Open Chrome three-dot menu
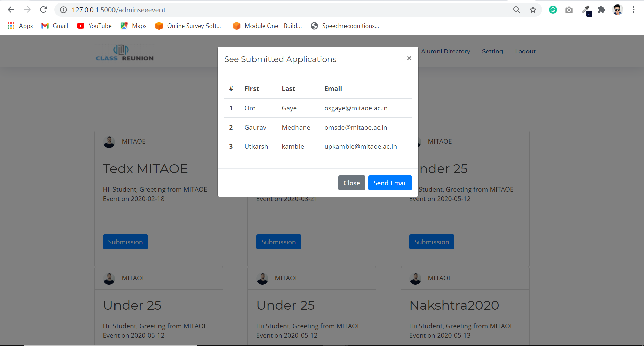Viewport: 644px width, 346px height. pos(634,10)
